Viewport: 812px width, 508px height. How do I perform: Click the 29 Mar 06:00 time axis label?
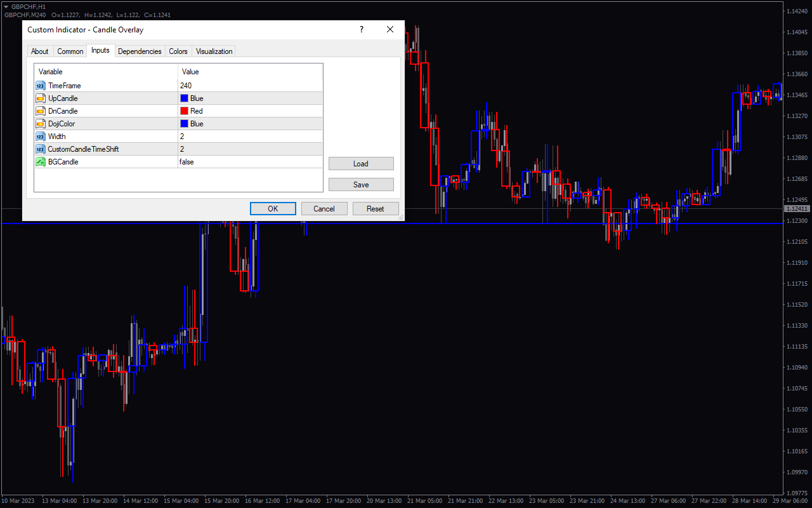point(790,500)
